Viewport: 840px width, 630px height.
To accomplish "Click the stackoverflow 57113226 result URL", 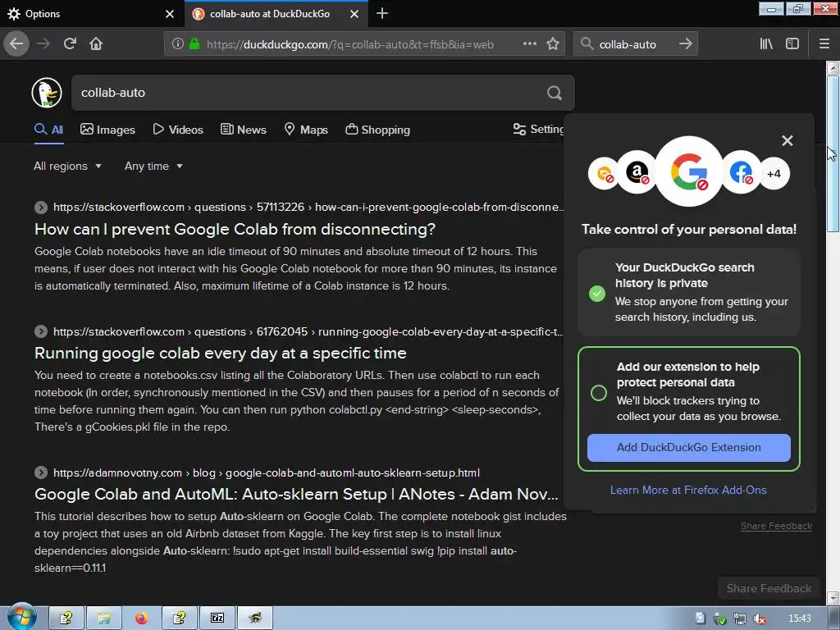I will pyautogui.click(x=308, y=208).
